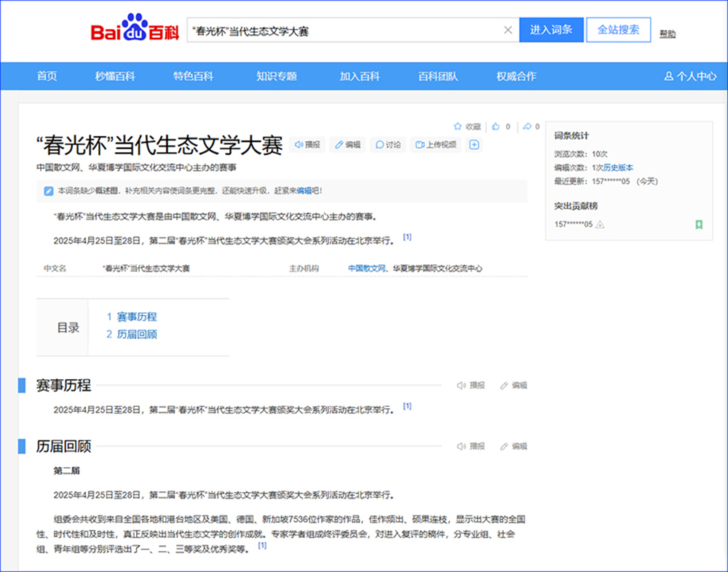Click 播报 in the 赛事历程 section header

click(x=471, y=386)
